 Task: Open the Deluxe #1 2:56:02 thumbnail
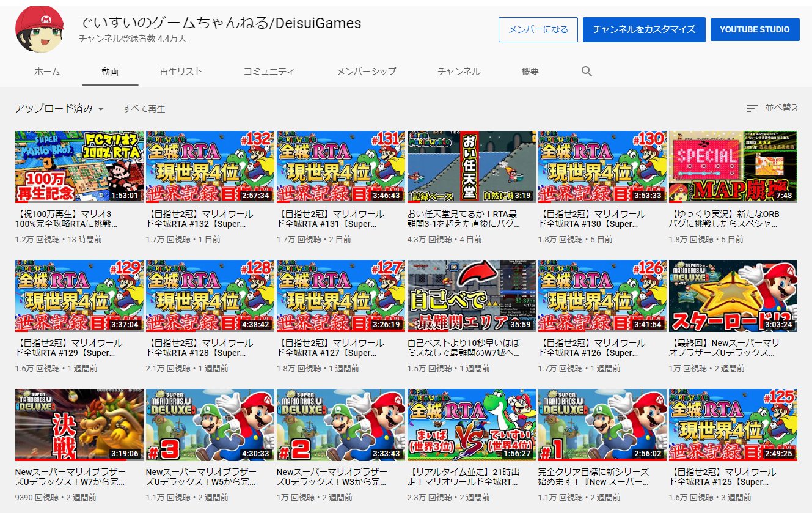[602, 425]
